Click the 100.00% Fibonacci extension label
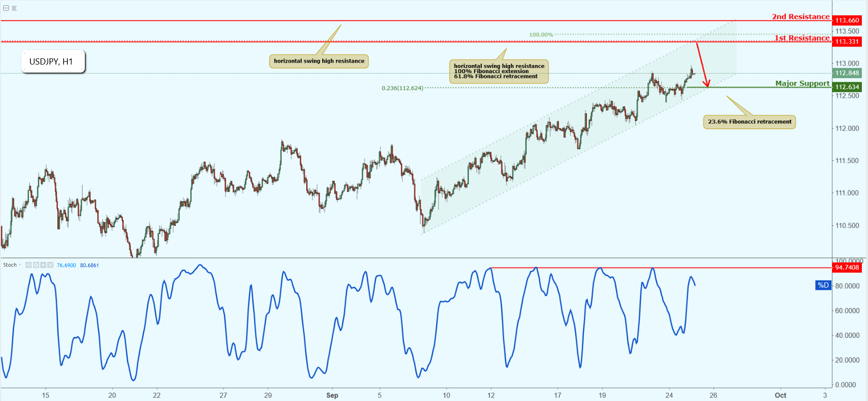 pos(541,35)
